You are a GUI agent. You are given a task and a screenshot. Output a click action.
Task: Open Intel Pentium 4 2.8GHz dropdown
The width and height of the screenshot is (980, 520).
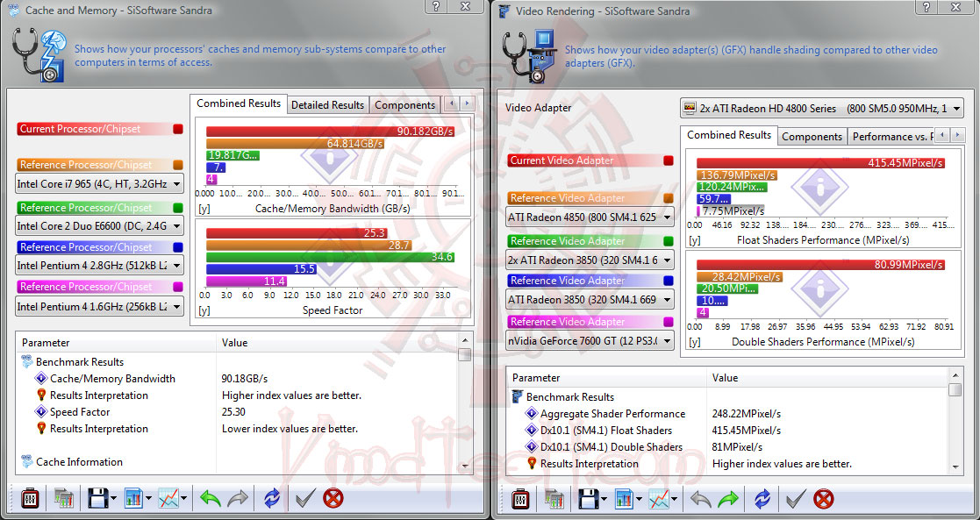click(99, 265)
